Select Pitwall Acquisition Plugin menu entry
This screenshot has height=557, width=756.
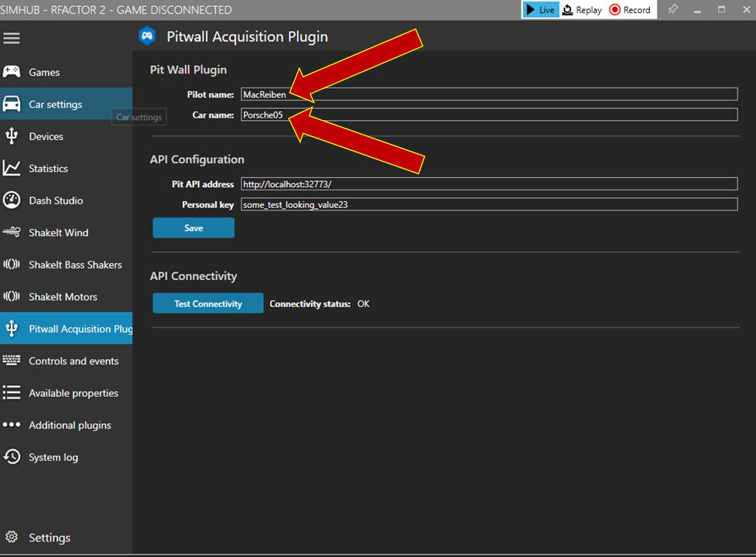(x=66, y=328)
